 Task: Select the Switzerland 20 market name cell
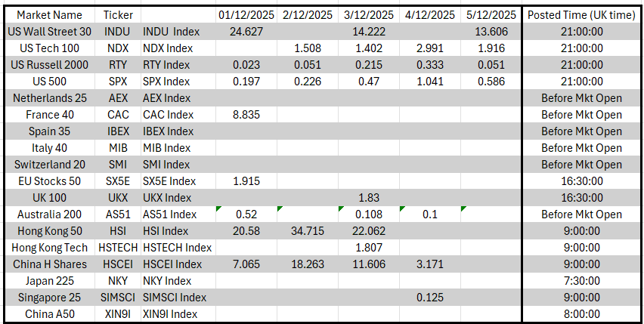point(49,165)
